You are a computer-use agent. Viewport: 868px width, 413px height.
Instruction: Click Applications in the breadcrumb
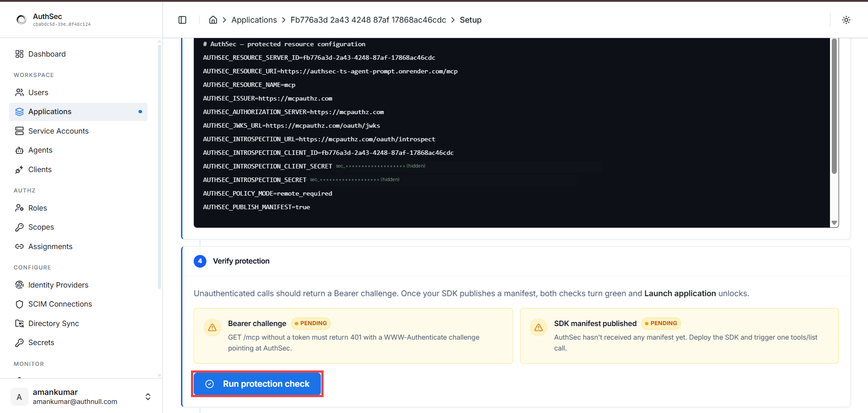254,20
